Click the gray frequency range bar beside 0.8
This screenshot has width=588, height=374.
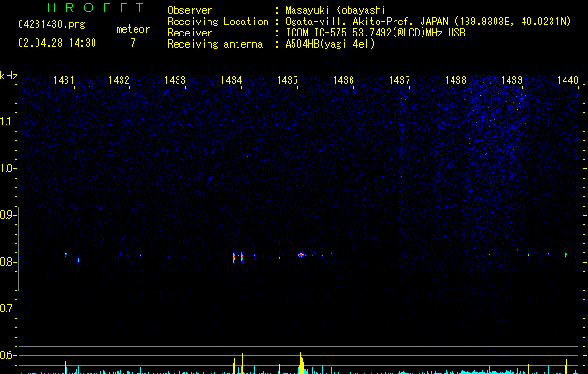click(x=19, y=249)
